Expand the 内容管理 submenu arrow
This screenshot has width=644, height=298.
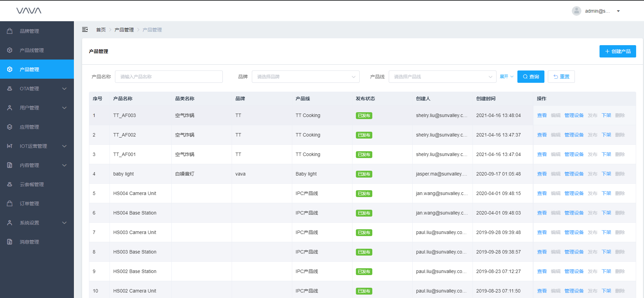coord(64,165)
